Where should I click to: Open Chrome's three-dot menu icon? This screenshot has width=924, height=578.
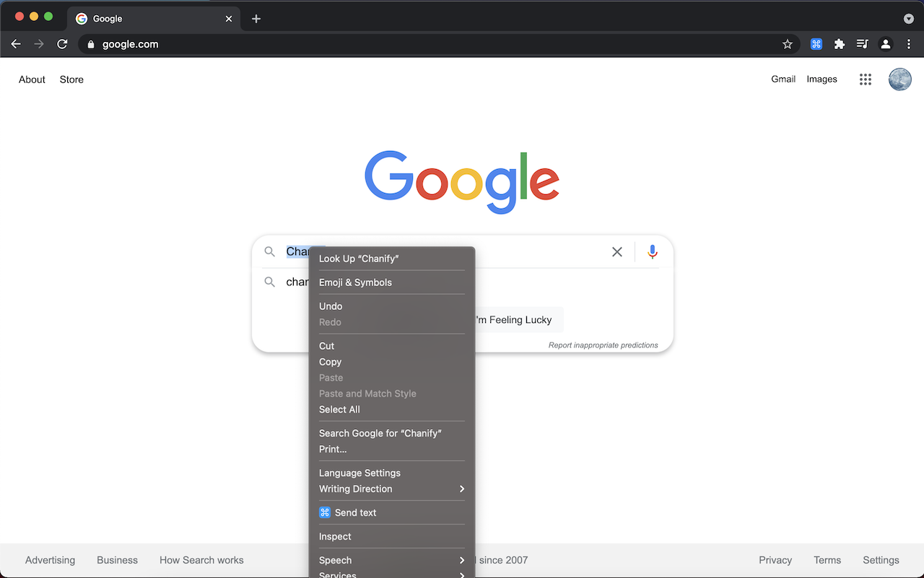tap(909, 44)
